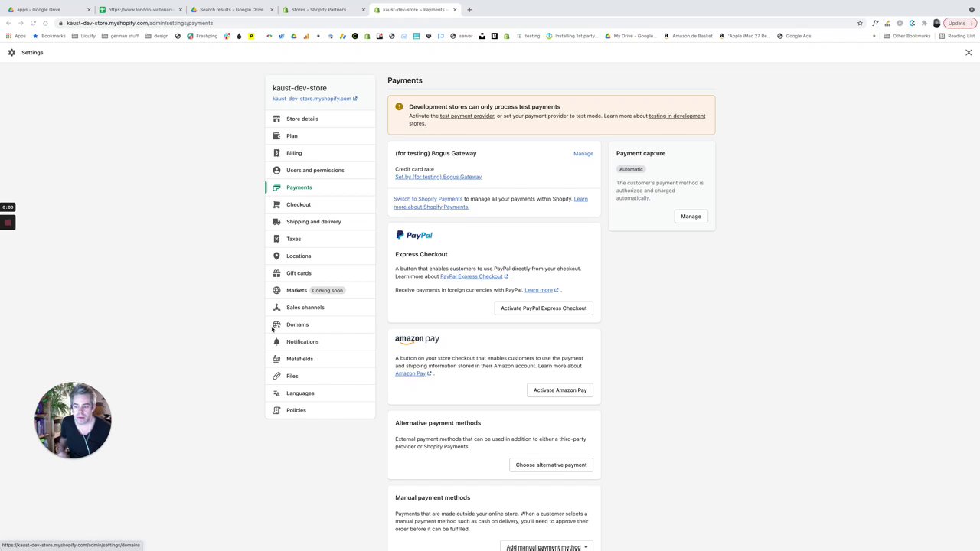Screen dimensions: 980x551
Task: Click the kaust-dev-store.myshopify.com store link
Action: pos(312,99)
